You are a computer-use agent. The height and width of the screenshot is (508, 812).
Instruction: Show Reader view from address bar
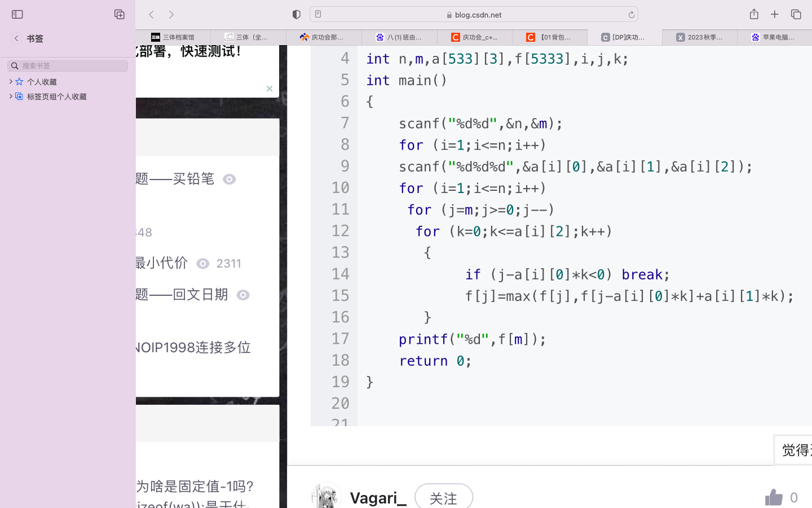(318, 14)
